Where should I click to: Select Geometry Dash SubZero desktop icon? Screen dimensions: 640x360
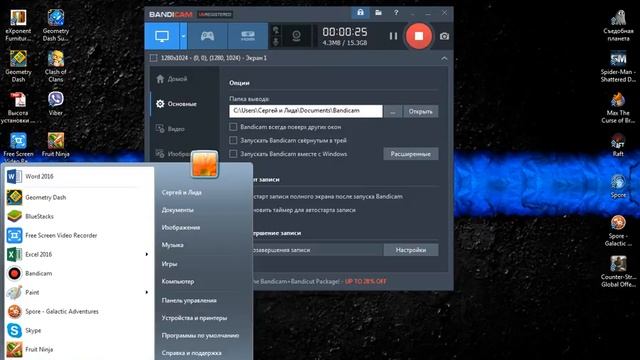pyautogui.click(x=56, y=25)
